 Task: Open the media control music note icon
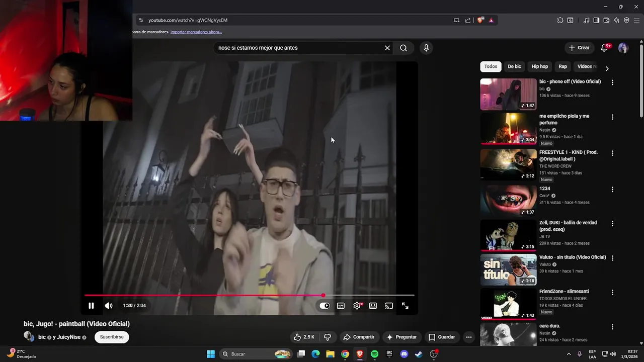586,20
